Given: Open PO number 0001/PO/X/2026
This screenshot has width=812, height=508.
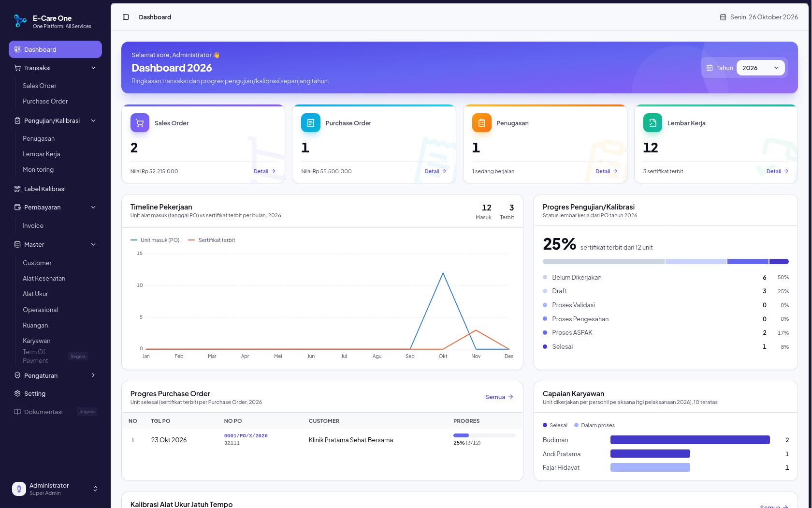Looking at the screenshot, I should point(246,435).
